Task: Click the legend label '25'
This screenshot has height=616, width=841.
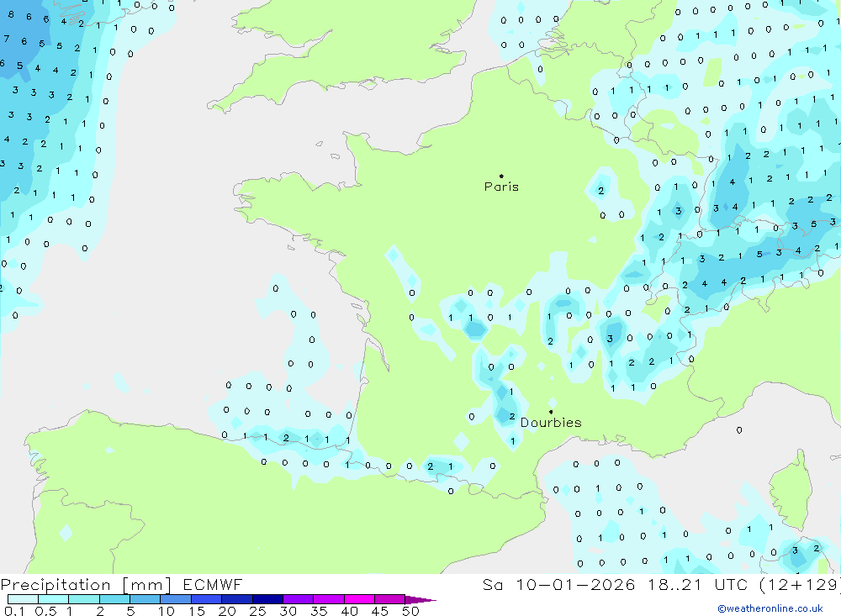Action: pyautogui.click(x=257, y=611)
